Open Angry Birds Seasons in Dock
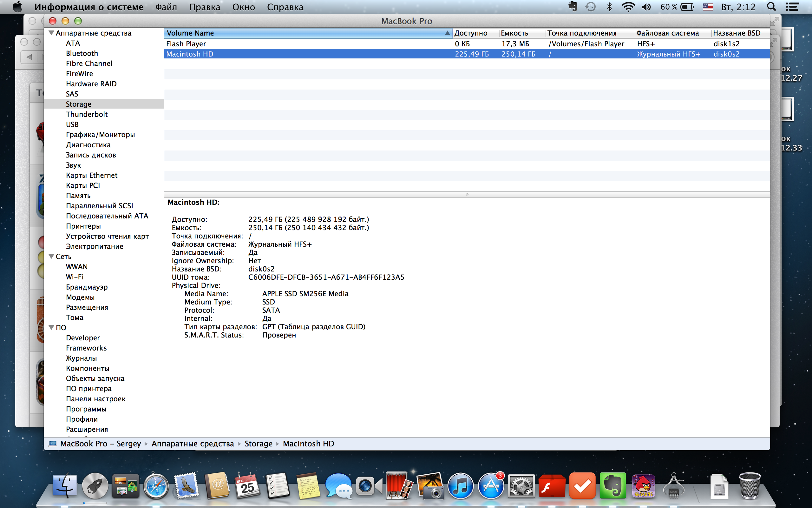 pos(643,486)
